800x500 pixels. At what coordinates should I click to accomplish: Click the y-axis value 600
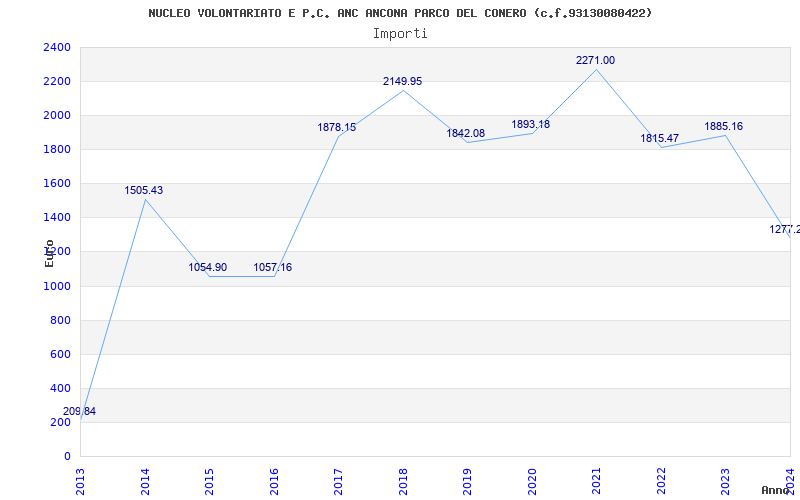tap(61, 355)
